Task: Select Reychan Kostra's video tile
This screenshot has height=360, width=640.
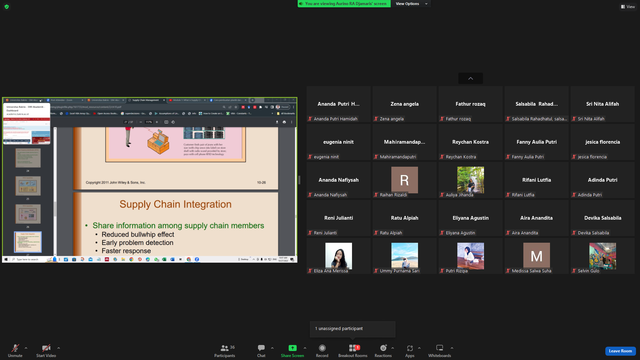Action: 471,142
